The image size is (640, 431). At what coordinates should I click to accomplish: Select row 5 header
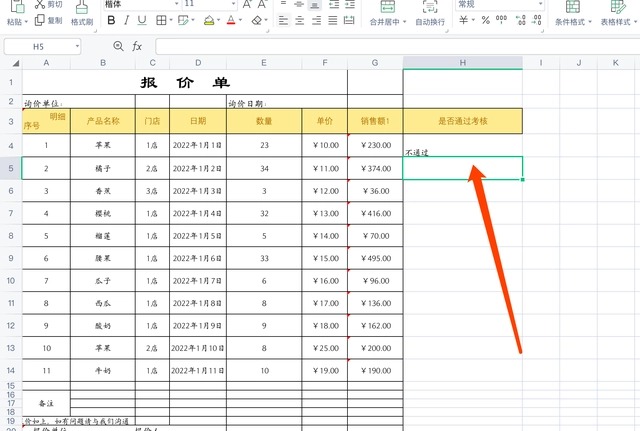coord(11,168)
